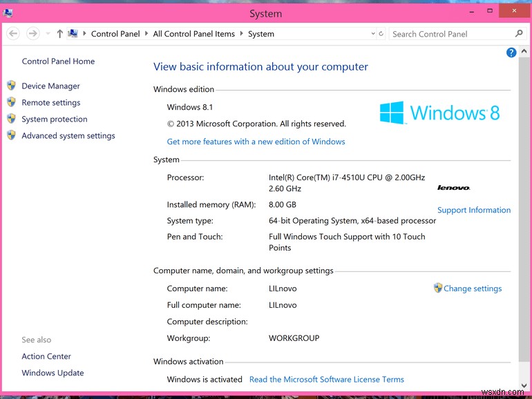Click the Windows 8 logo
532x399 pixels.
[x=439, y=113]
